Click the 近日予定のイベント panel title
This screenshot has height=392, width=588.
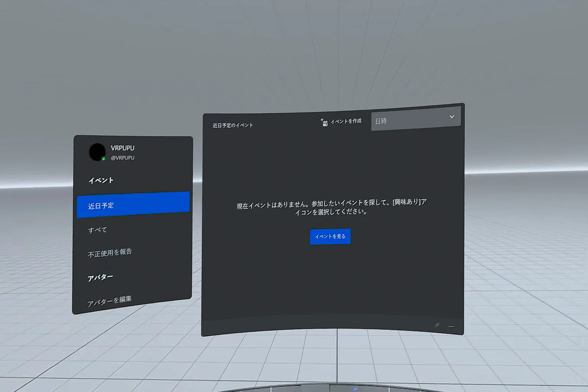[233, 125]
